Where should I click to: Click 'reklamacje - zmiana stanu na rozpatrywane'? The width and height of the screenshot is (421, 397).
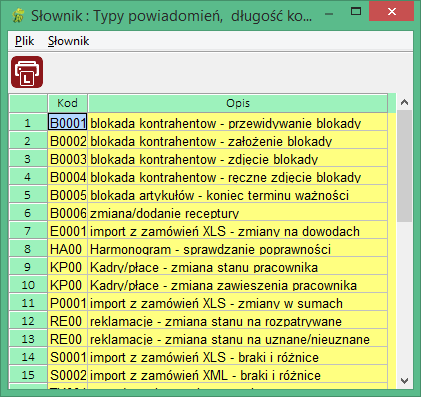pyautogui.click(x=238, y=321)
